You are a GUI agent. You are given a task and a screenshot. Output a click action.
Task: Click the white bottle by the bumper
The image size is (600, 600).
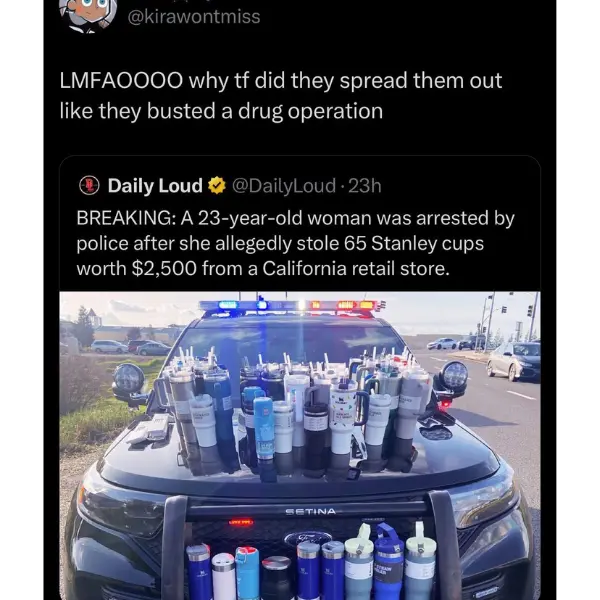[x=223, y=575]
